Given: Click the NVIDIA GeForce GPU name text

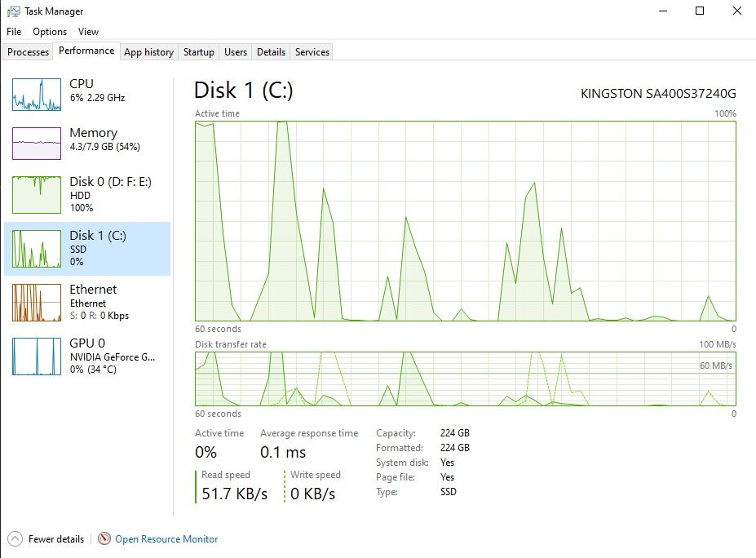Looking at the screenshot, I should (113, 356).
